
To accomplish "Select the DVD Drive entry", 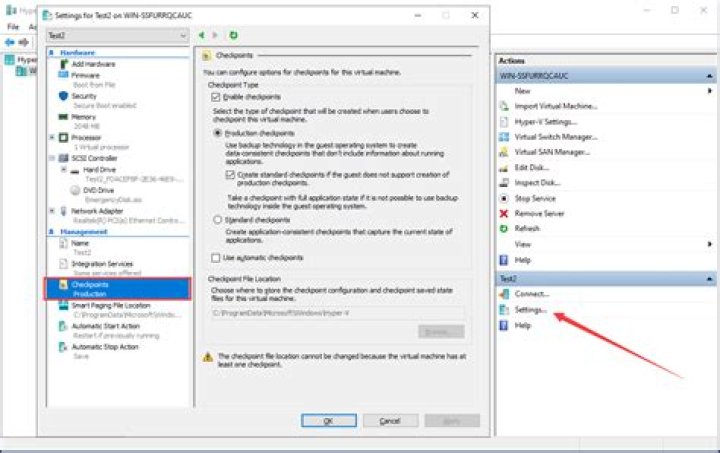I will tap(98, 190).
